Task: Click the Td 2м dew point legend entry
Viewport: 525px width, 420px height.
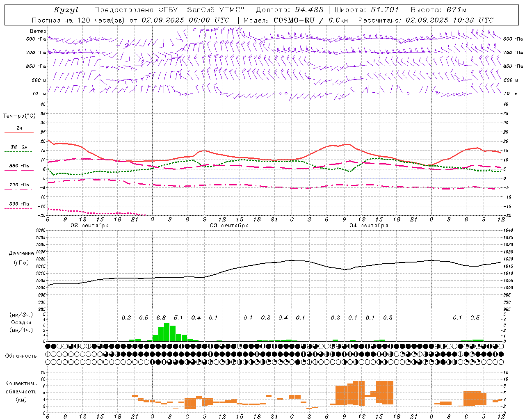Action: [19, 147]
